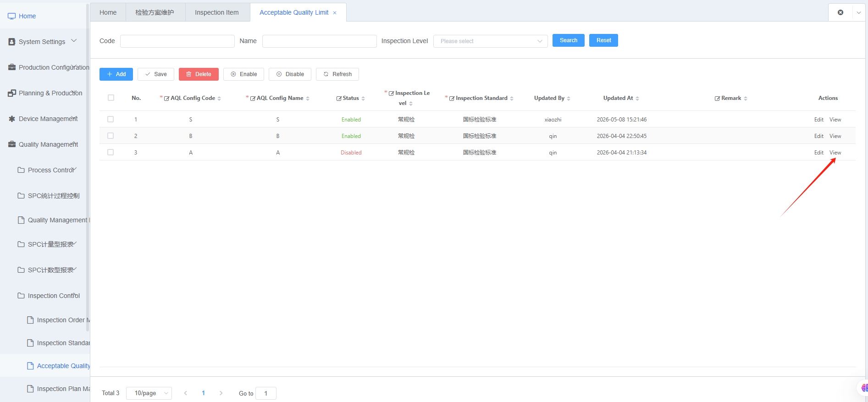Click the Inspection Order document icon

point(30,320)
